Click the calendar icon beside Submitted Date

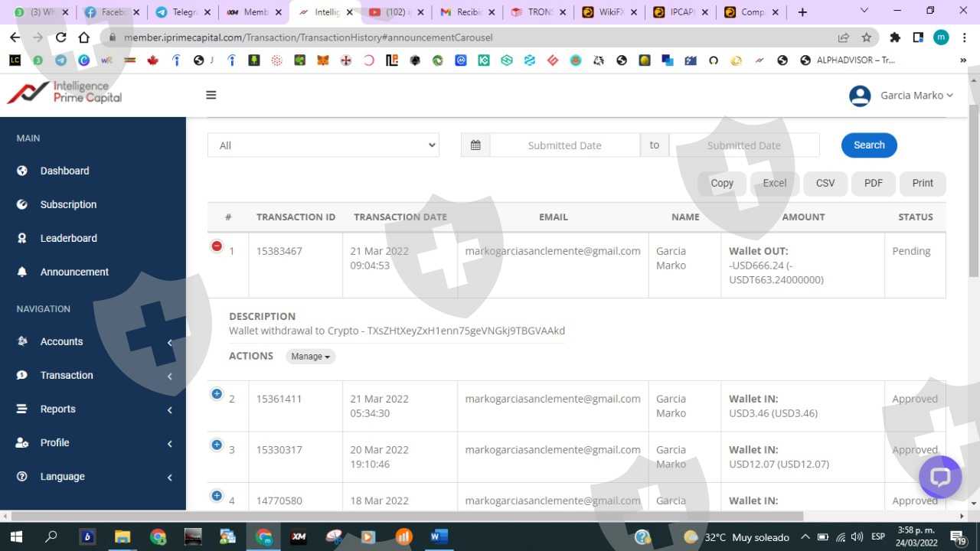[475, 145]
